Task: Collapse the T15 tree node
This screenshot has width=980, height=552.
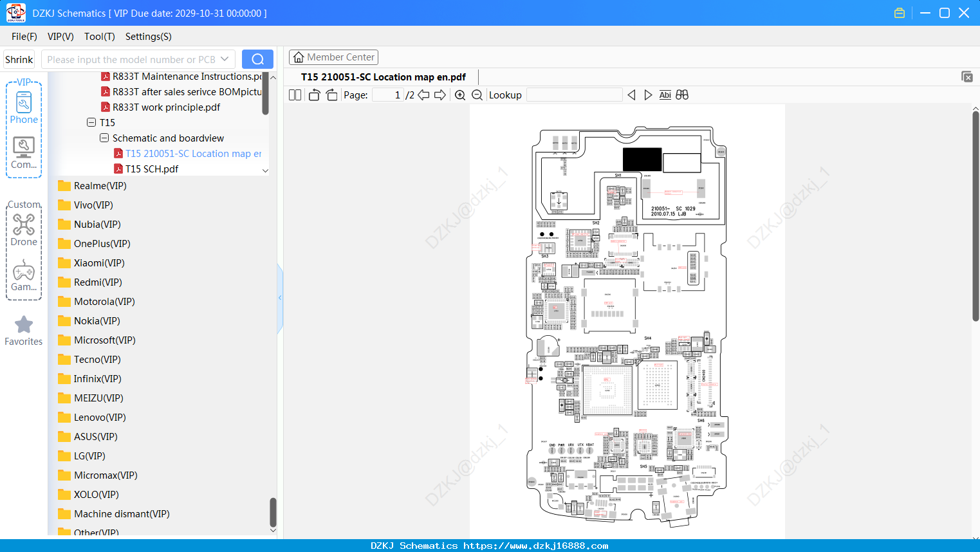Action: click(x=91, y=122)
